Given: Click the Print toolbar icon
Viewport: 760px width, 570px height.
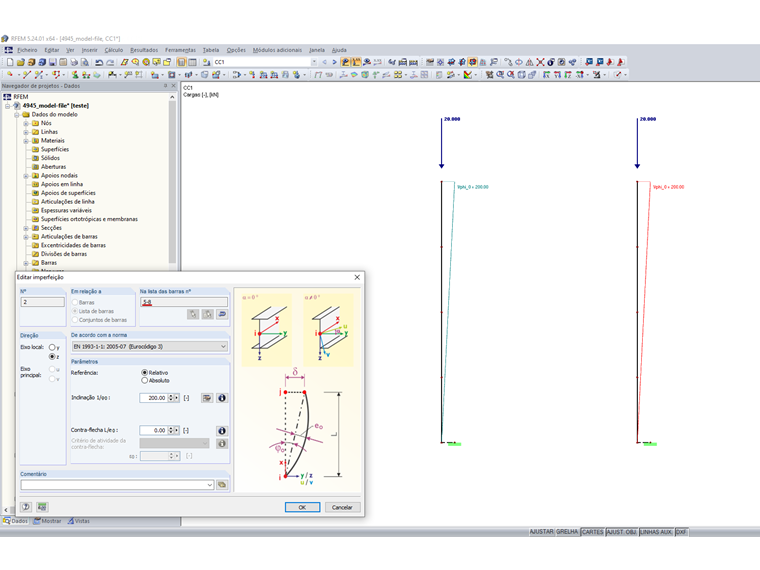Looking at the screenshot, I should tap(74, 62).
